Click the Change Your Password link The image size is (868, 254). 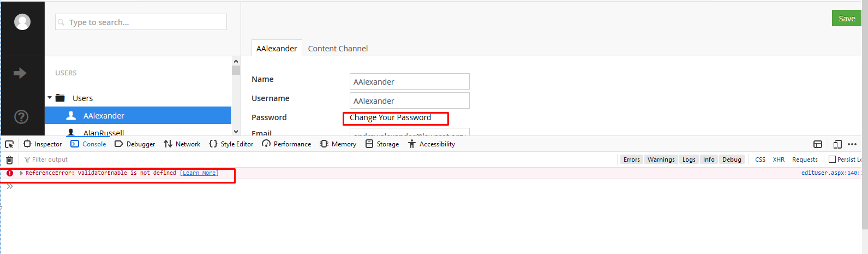(390, 117)
